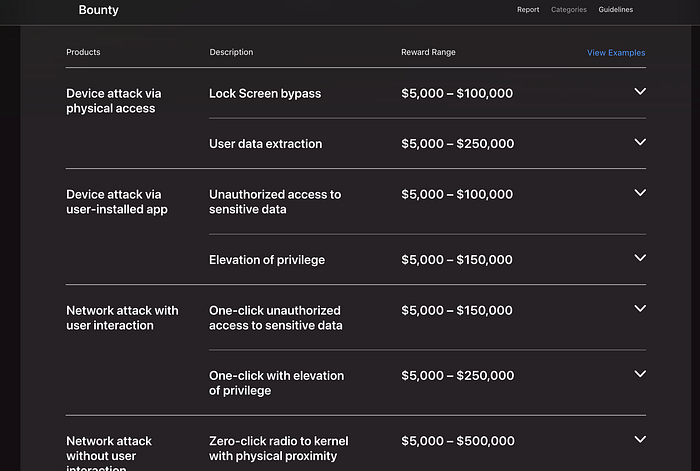Viewport: 700px width, 471px height.
Task: Click the Reward Range column header
Action: 428,52
